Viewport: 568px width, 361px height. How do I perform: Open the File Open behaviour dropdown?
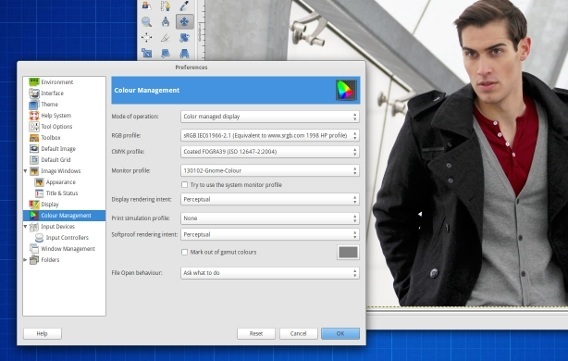270,273
